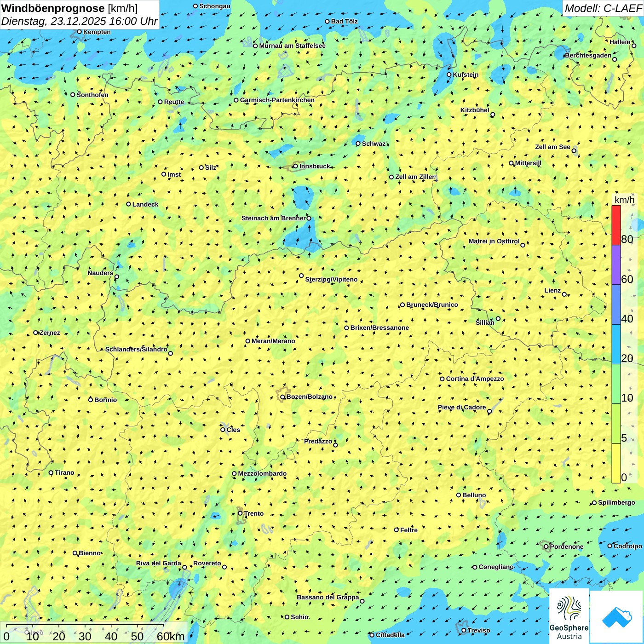This screenshot has height=644, width=644.
Task: Click the Sterzing/Vipiteno label
Action: [331, 279]
